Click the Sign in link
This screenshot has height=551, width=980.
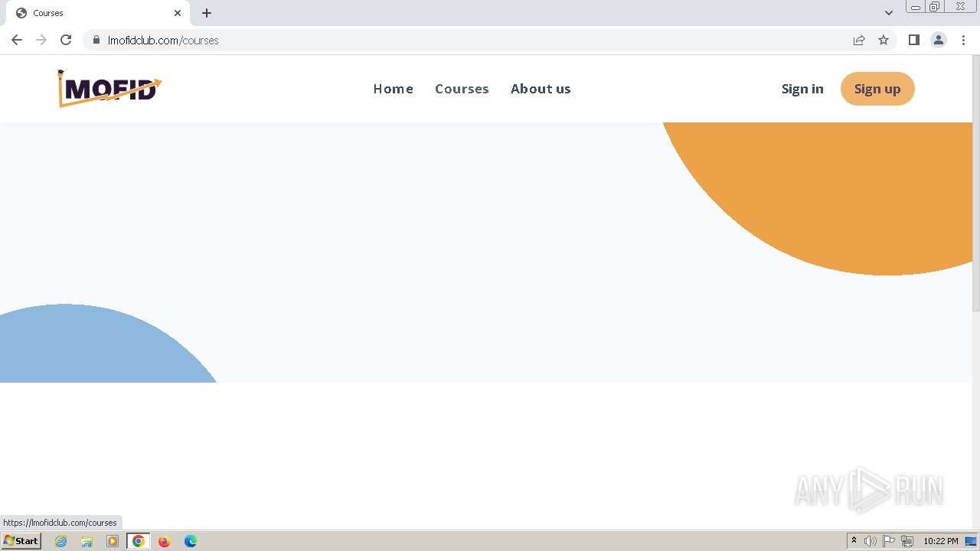802,89
